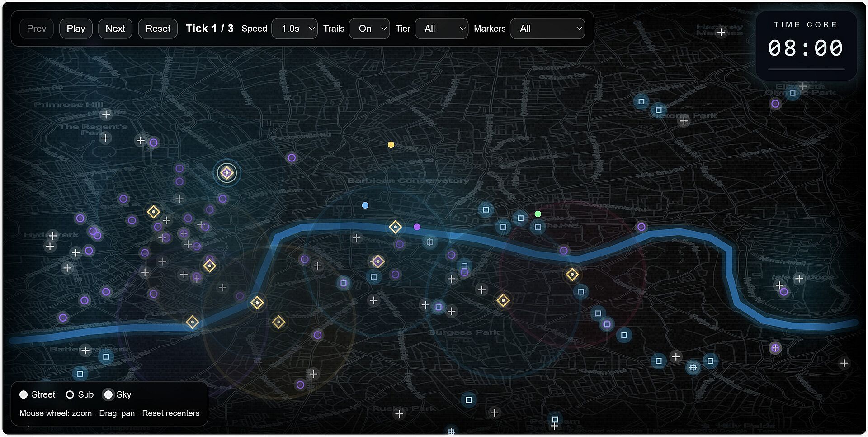Select the plus marker beside Ruskin Park

(x=399, y=414)
